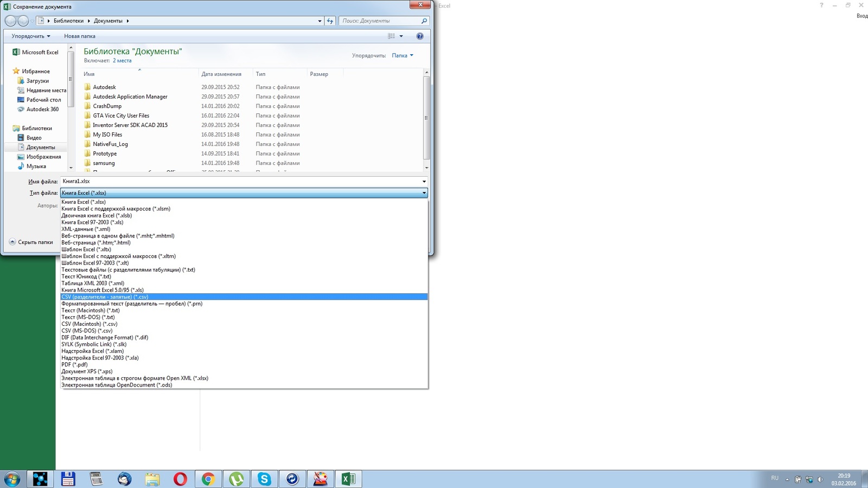Sort files by Дата изменения column header
This screenshot has width=868, height=488.
(x=226, y=74)
